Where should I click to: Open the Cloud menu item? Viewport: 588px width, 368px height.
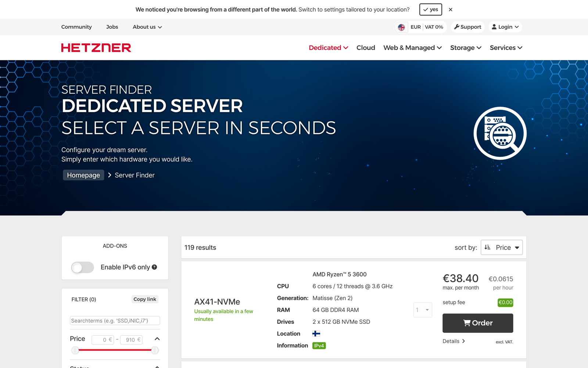coord(366,47)
